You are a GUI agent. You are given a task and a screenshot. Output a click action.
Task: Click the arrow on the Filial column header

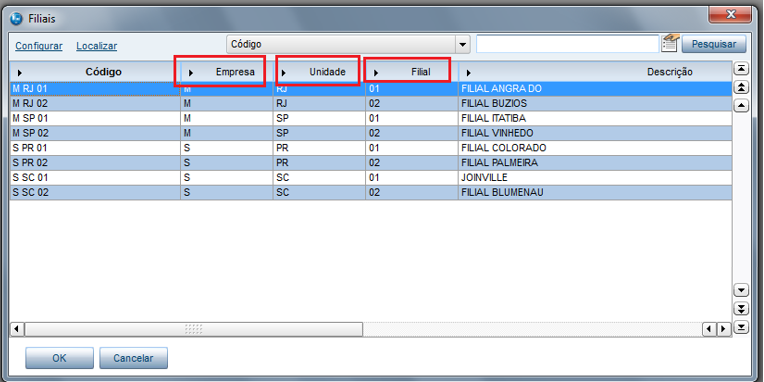point(376,73)
